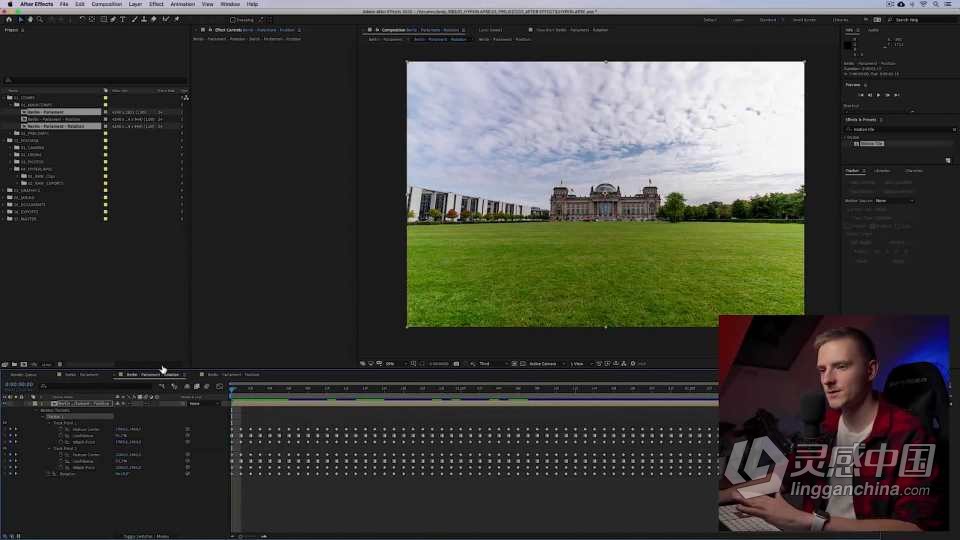The height and width of the screenshot is (540, 960).
Task: Click Toggle Switches / Modes button
Action: pyautogui.click(x=146, y=536)
